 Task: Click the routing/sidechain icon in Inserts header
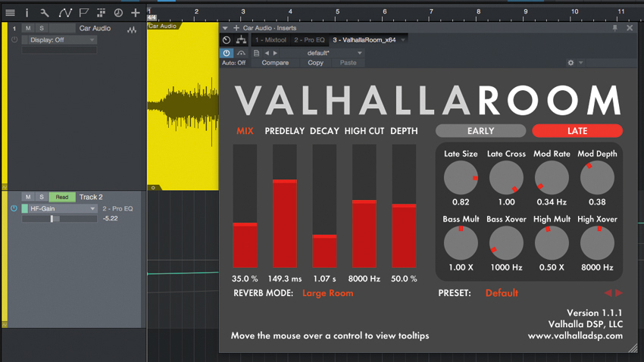[241, 40]
